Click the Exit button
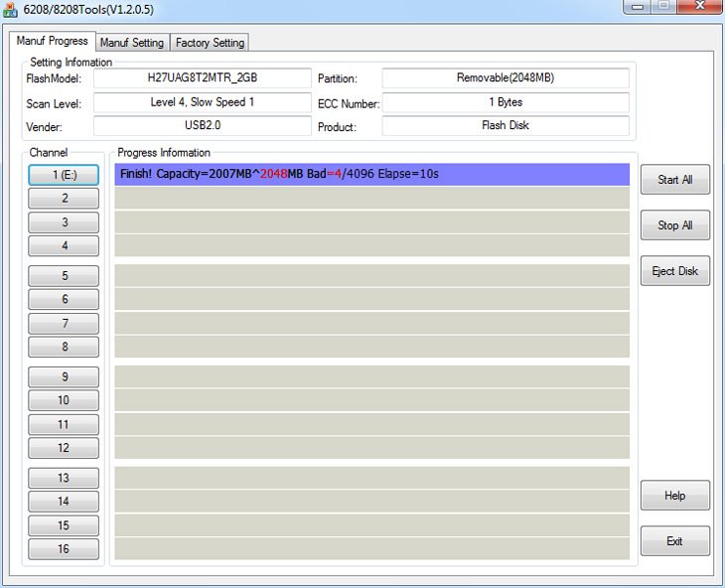 point(674,541)
